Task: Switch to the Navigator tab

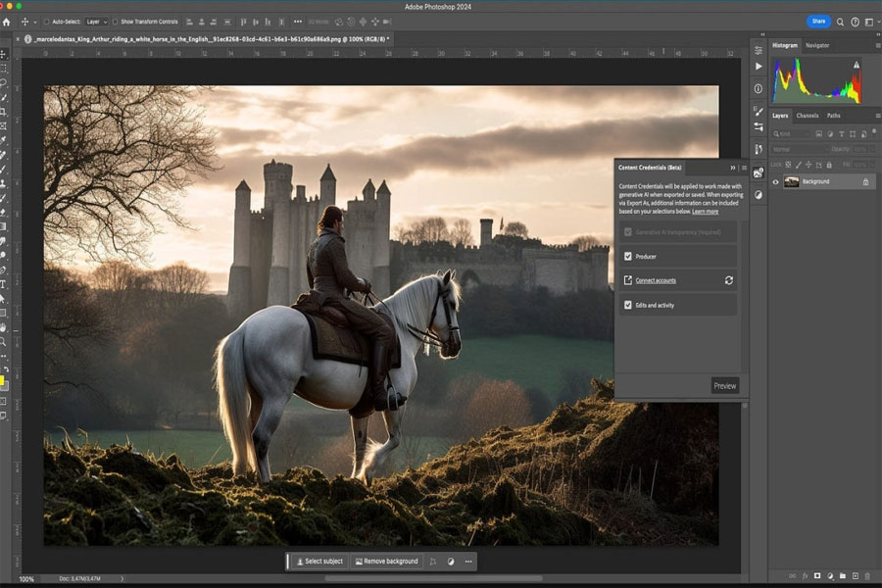Action: click(x=817, y=46)
